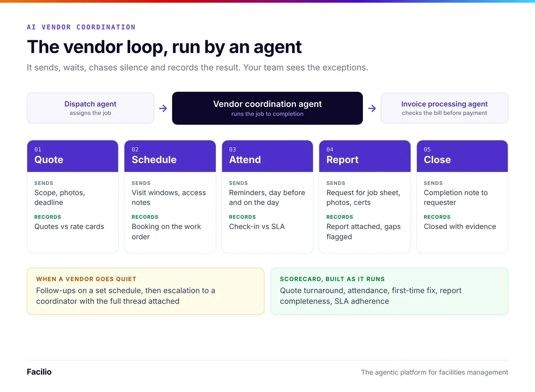Select the 04 Report step header
535x392 pixels.
coord(365,156)
